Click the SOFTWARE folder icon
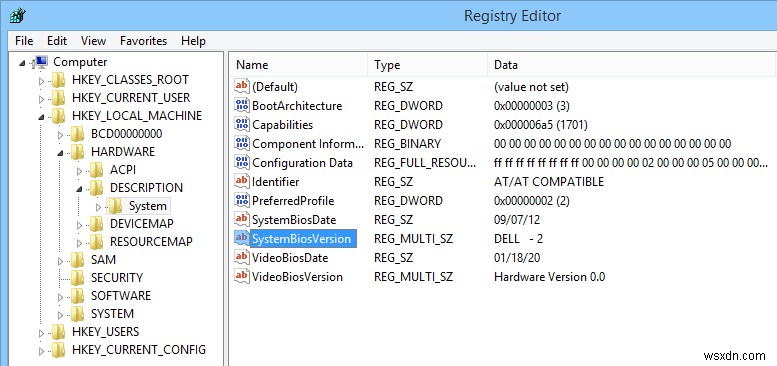 (77, 296)
